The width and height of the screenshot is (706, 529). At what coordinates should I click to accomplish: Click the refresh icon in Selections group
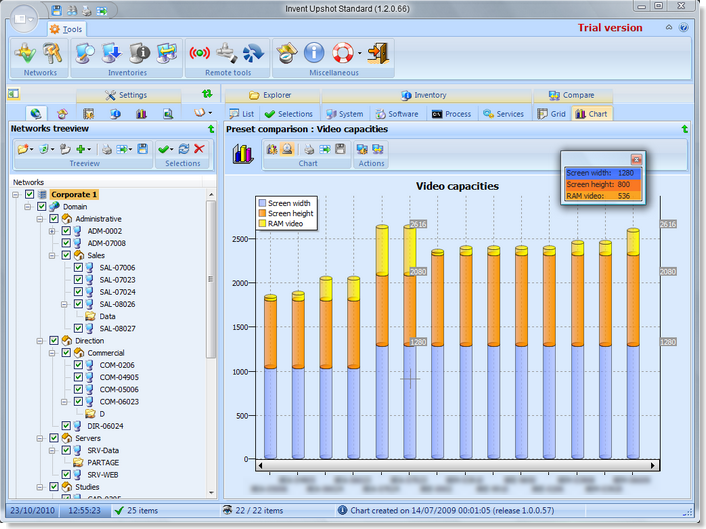(184, 149)
